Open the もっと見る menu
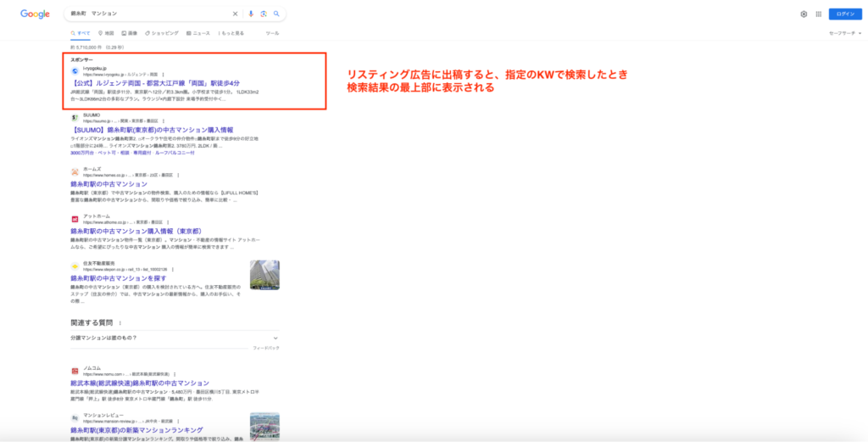 coord(231,33)
